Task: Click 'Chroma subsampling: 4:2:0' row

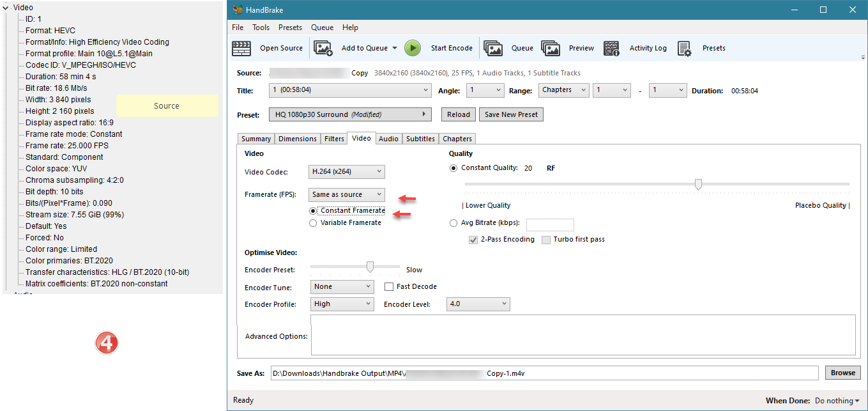Action: 75,180
